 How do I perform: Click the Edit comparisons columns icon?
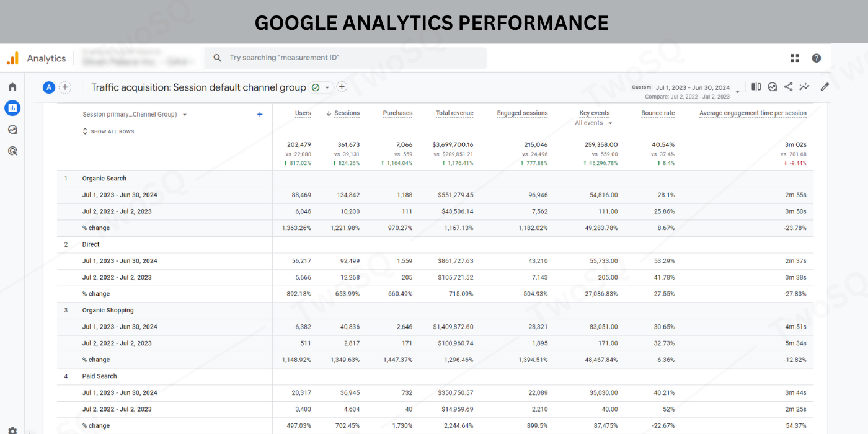pos(756,87)
